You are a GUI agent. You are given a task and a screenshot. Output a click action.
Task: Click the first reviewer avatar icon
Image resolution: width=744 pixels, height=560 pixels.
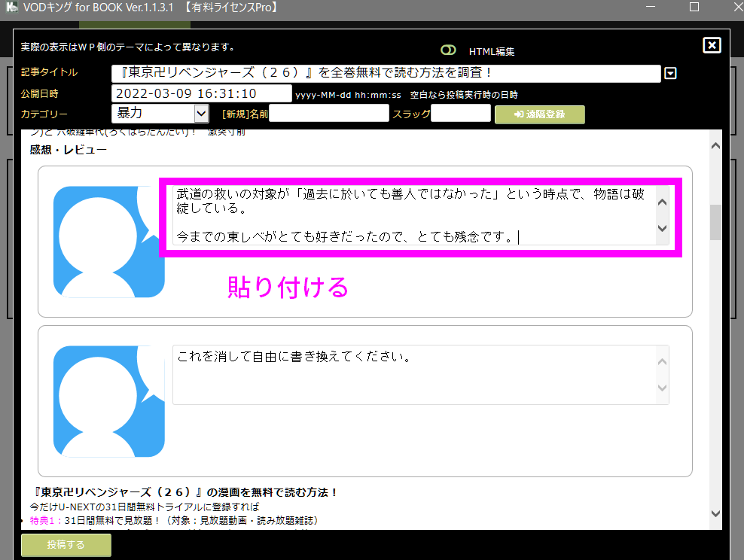pyautogui.click(x=108, y=242)
